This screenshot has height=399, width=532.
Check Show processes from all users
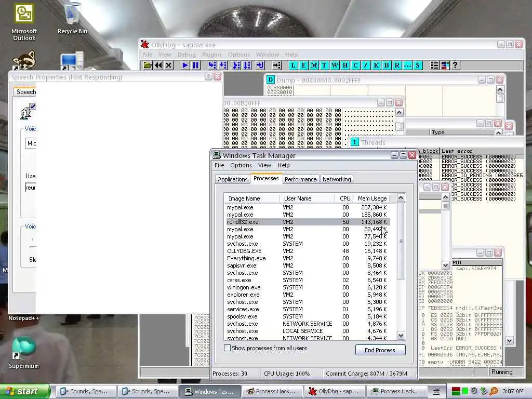pyautogui.click(x=228, y=348)
